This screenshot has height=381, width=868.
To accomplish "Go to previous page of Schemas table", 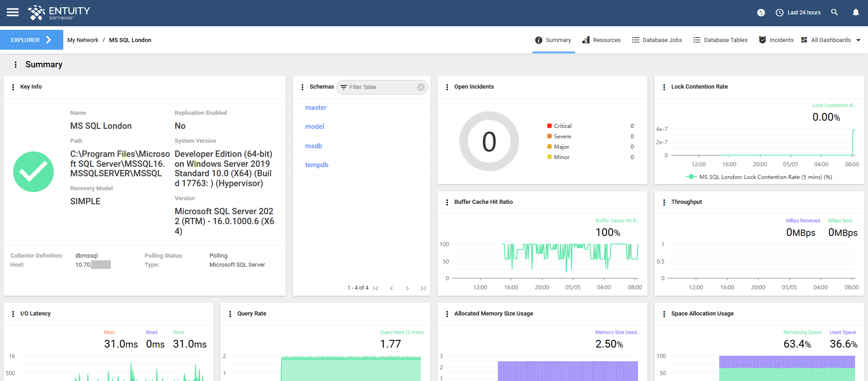I will (392, 288).
